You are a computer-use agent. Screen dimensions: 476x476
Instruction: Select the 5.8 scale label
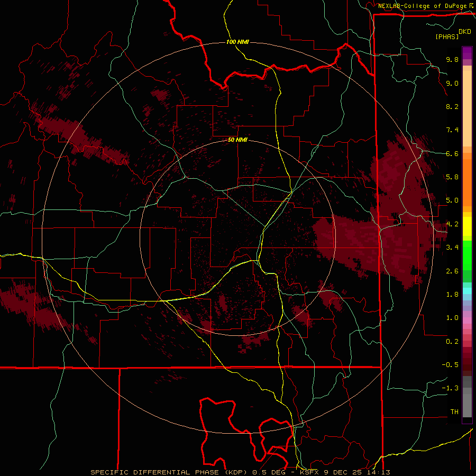[x=452, y=177]
